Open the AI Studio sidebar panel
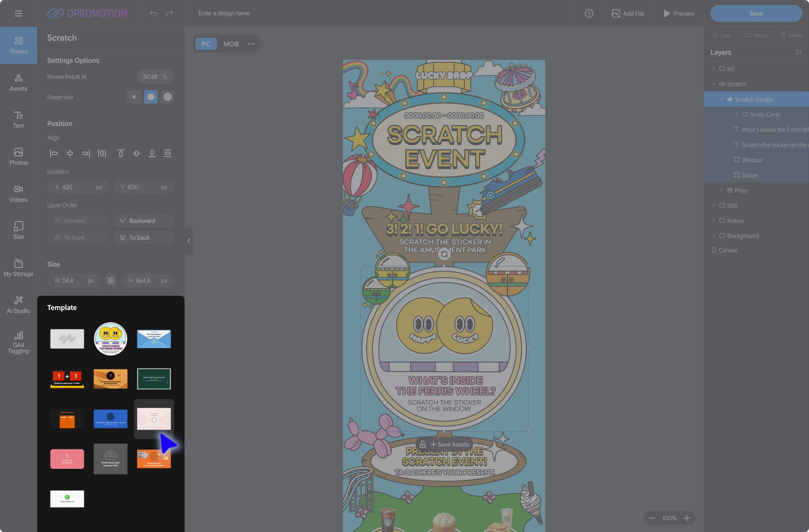809x532 pixels. click(19, 305)
